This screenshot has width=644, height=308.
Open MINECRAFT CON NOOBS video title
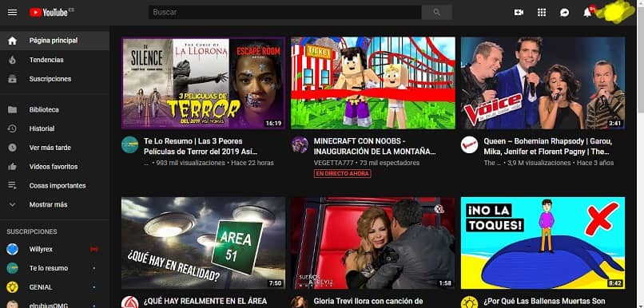pos(375,146)
